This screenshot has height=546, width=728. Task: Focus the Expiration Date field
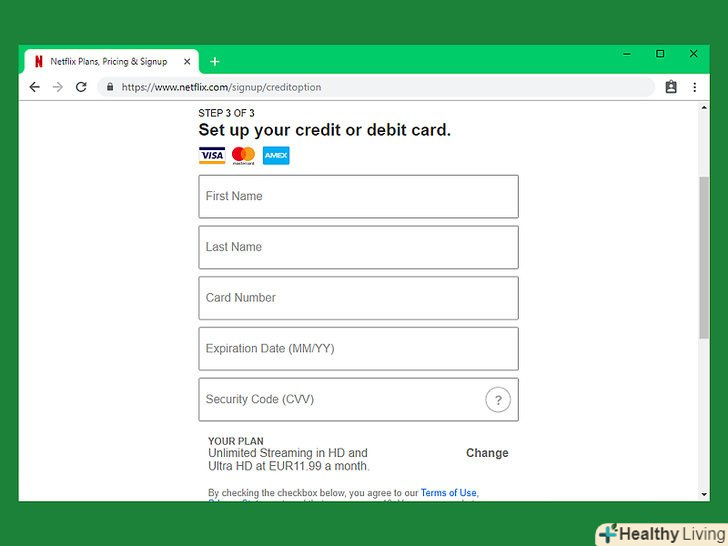pyautogui.click(x=358, y=349)
